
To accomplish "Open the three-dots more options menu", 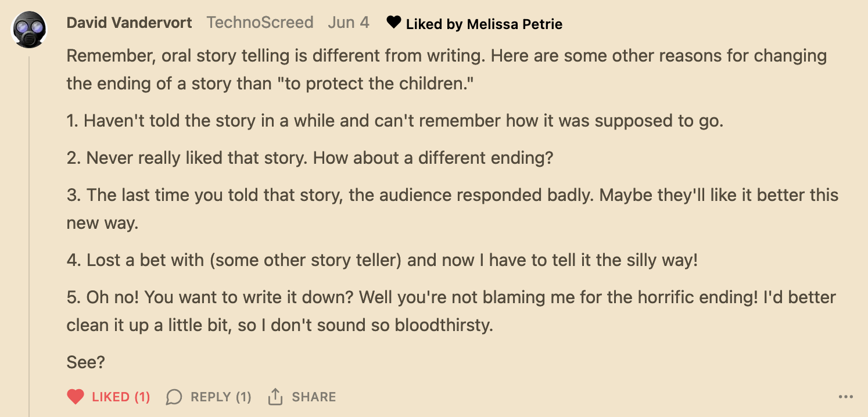I will point(846,397).
